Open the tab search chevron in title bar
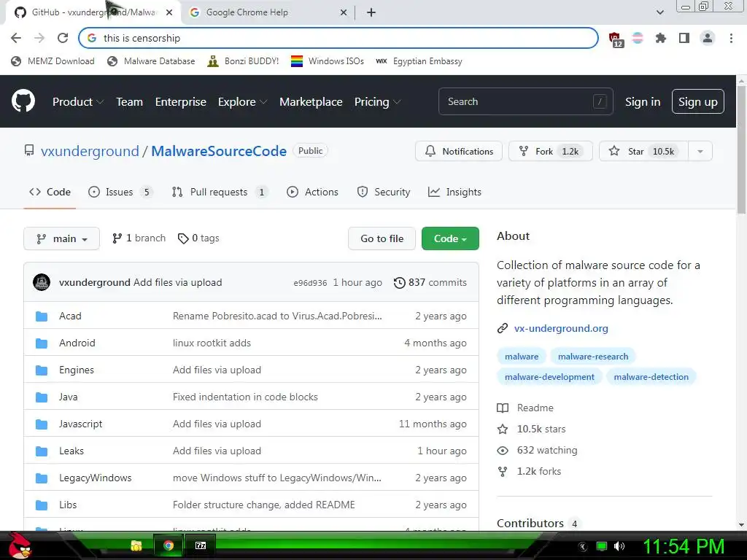 pos(659,12)
